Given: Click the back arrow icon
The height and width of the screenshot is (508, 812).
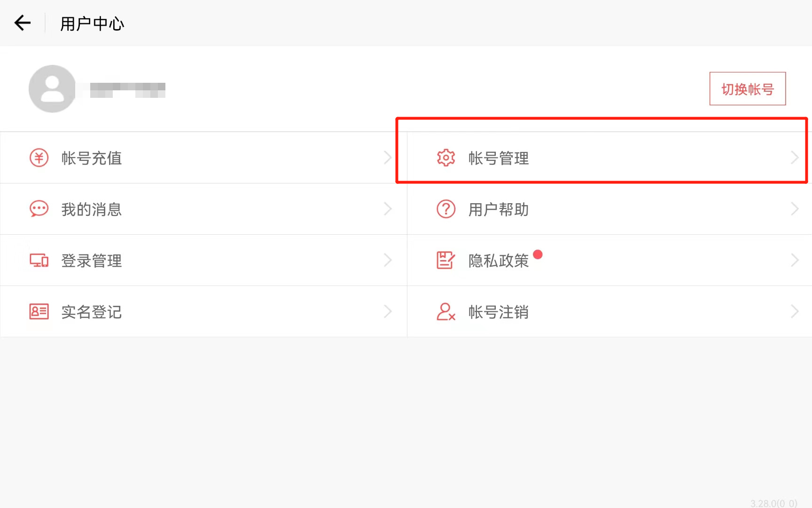Looking at the screenshot, I should pyautogui.click(x=22, y=23).
